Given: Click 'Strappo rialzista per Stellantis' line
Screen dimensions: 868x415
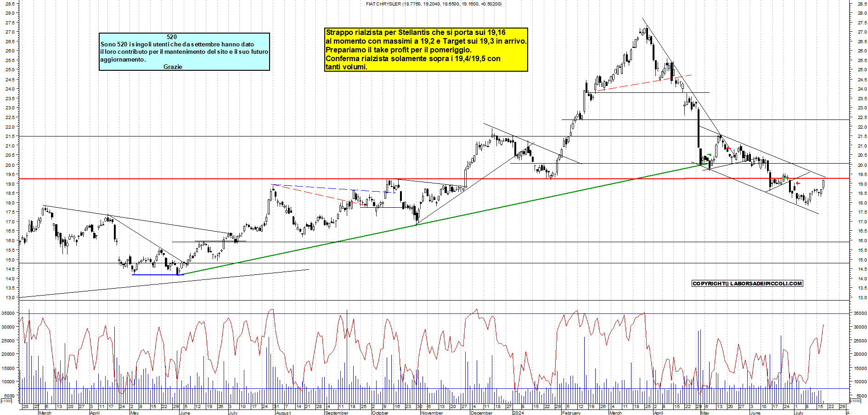Looking at the screenshot, I should pos(416,32).
